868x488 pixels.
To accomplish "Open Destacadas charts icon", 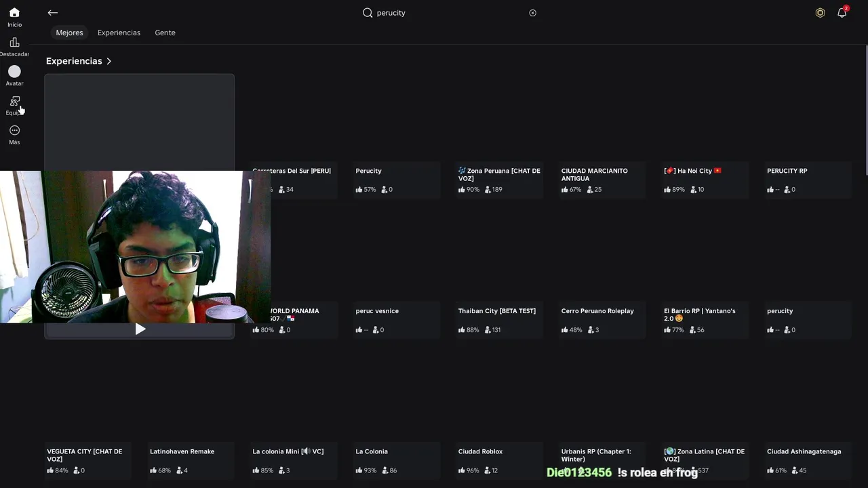I will [x=14, y=43].
